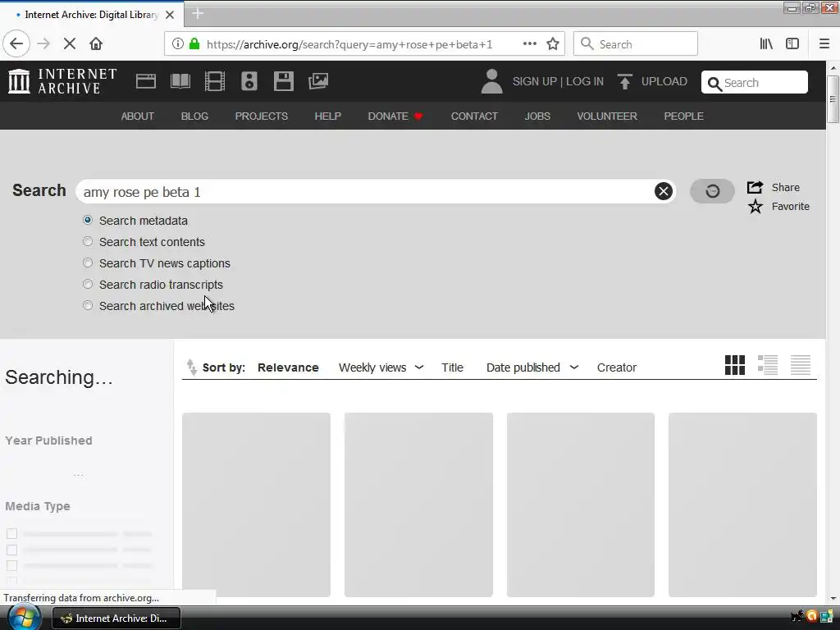Close the Internet Archive browser tab
The width and height of the screenshot is (840, 630).
[x=170, y=15]
